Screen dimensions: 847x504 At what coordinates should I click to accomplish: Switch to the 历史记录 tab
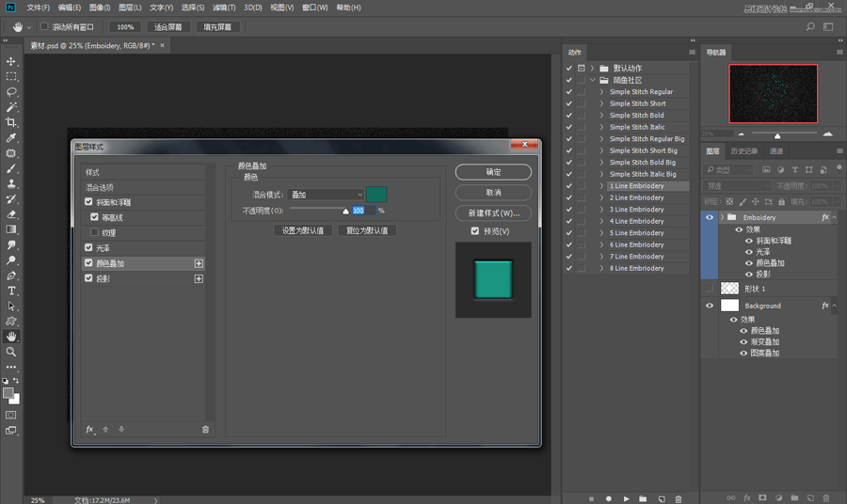pos(743,151)
